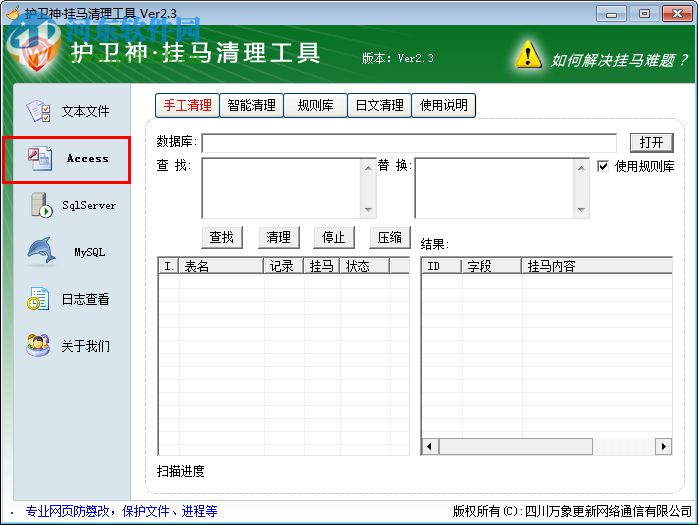Image resolution: width=698 pixels, height=525 pixels.
Task: Click the 字段 column header
Action: (x=491, y=266)
